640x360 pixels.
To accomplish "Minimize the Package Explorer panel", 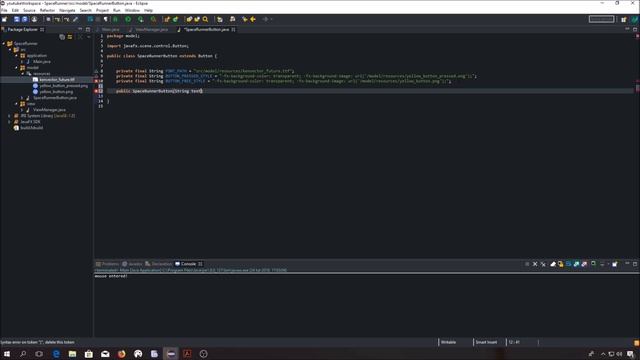I will pos(80,29).
